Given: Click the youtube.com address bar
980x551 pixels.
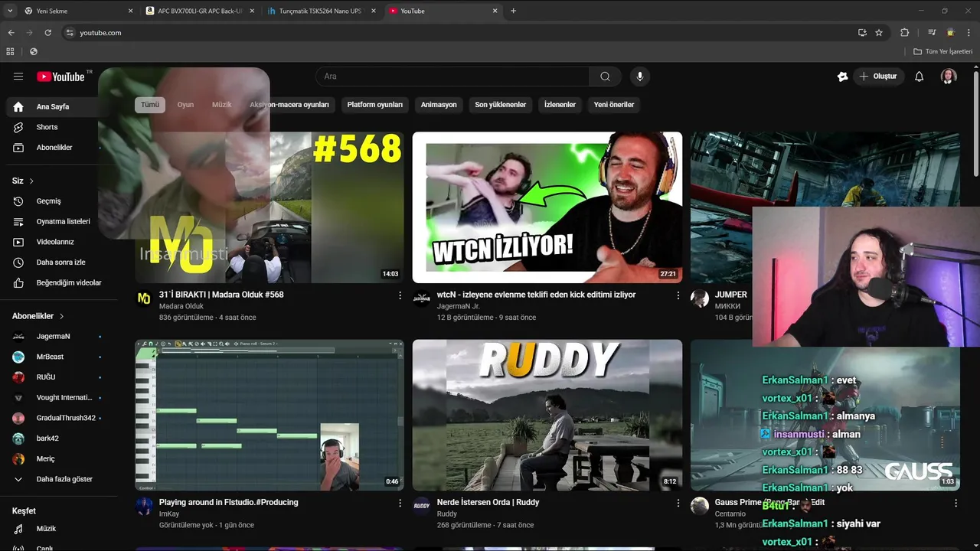Looking at the screenshot, I should [459, 33].
